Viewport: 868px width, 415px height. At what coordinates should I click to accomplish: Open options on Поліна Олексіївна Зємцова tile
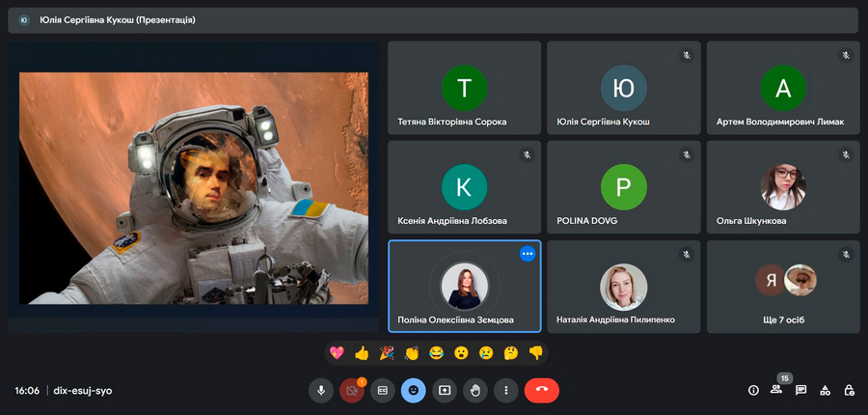[527, 254]
